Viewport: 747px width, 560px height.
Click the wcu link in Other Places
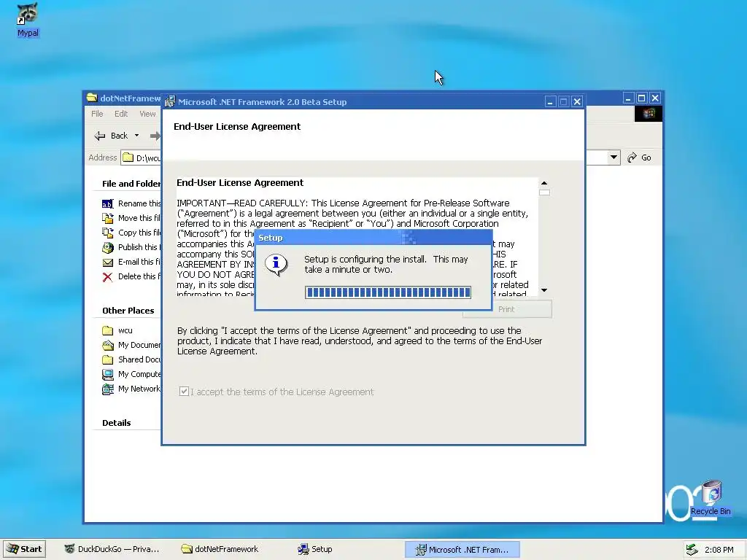point(125,330)
